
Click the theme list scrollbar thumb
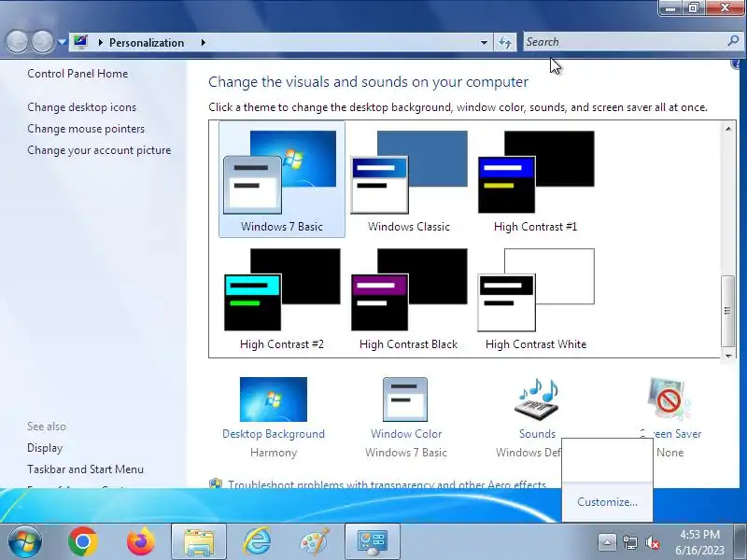(727, 311)
